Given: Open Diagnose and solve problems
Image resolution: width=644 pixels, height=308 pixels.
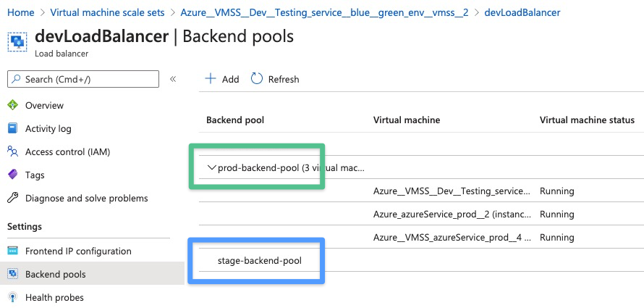Looking at the screenshot, I should [86, 198].
